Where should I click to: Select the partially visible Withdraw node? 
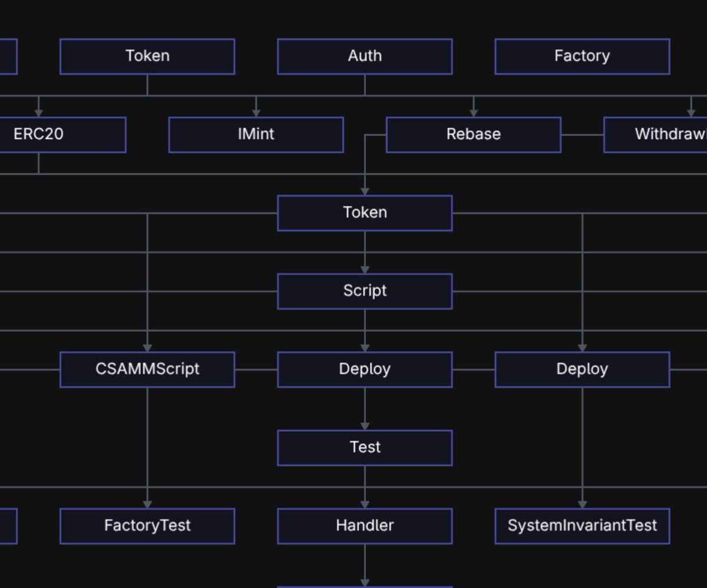click(x=655, y=135)
